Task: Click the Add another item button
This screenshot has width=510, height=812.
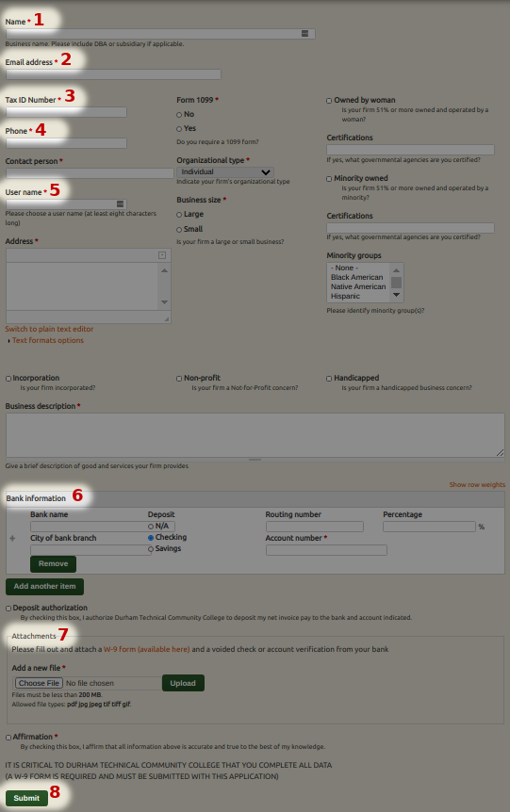Action: (x=44, y=586)
